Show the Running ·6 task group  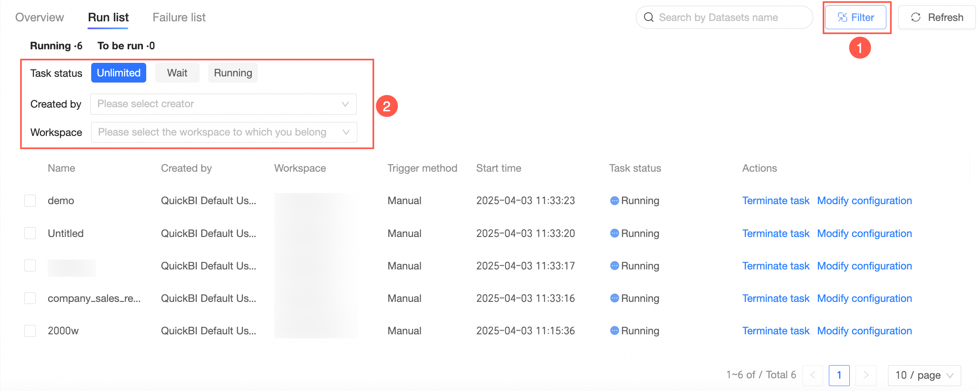coord(56,46)
